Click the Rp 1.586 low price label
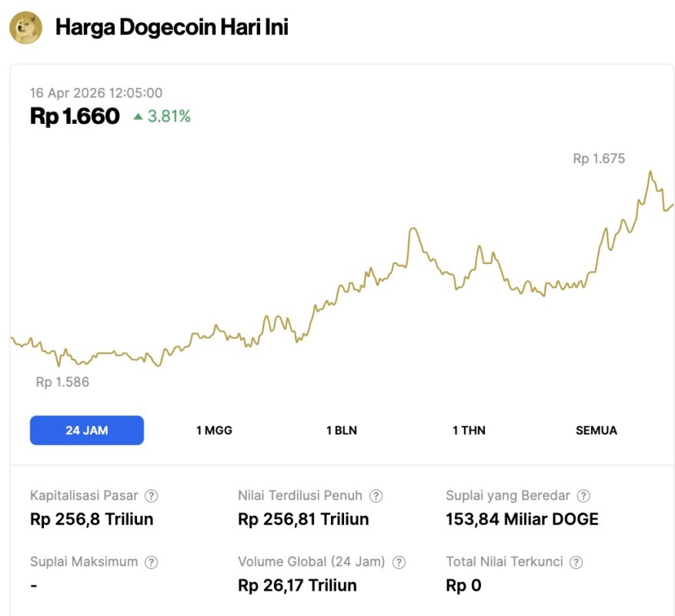The width and height of the screenshot is (675, 616). tap(62, 382)
